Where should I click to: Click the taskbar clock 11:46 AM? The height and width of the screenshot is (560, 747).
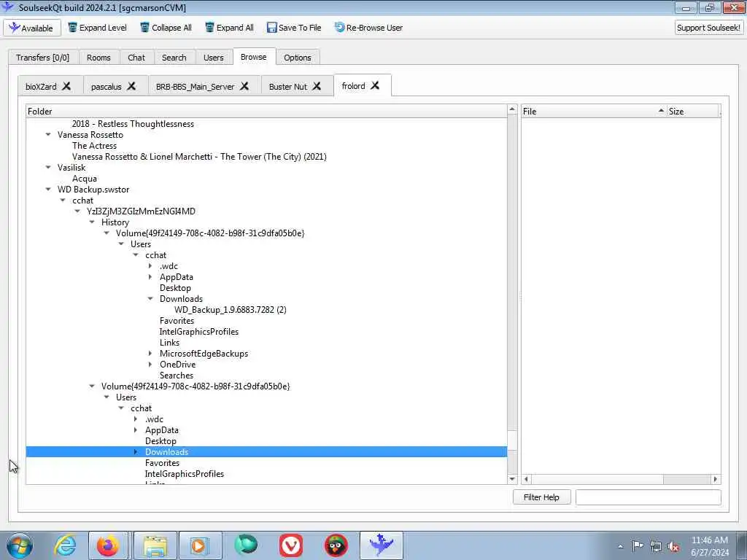pos(710,540)
